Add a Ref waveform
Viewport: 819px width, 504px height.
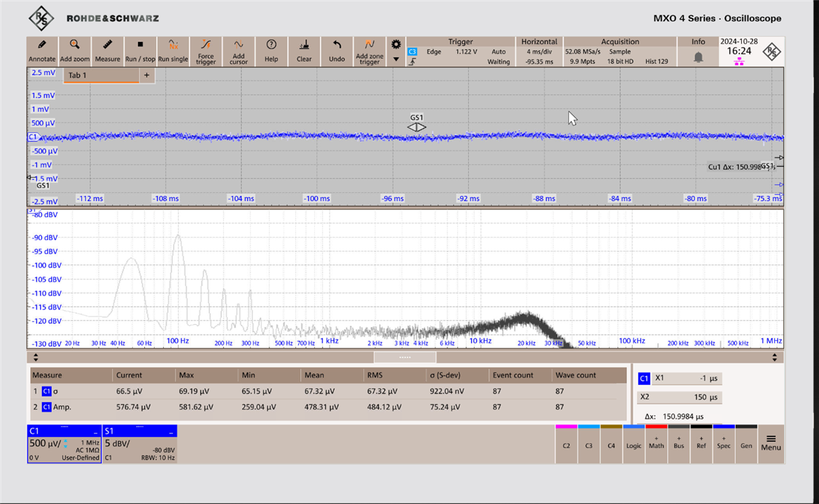pos(701,444)
